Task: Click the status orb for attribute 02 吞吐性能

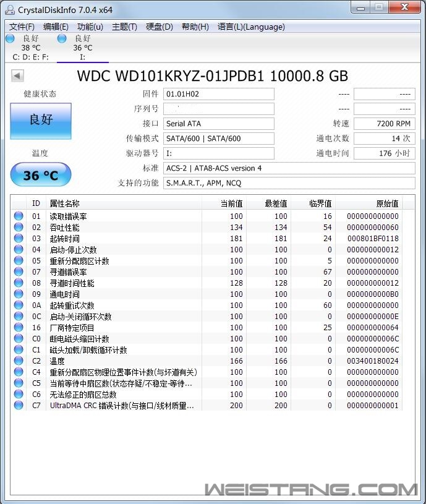Action: tap(19, 227)
